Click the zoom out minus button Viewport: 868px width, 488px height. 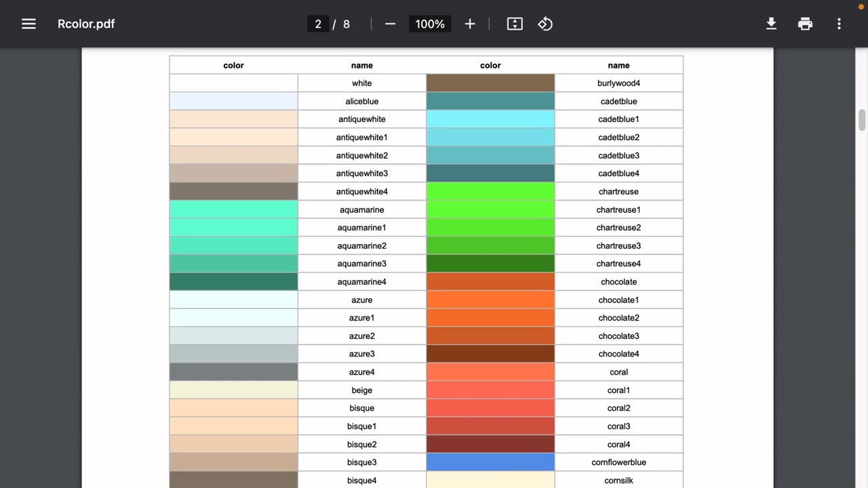pyautogui.click(x=390, y=24)
